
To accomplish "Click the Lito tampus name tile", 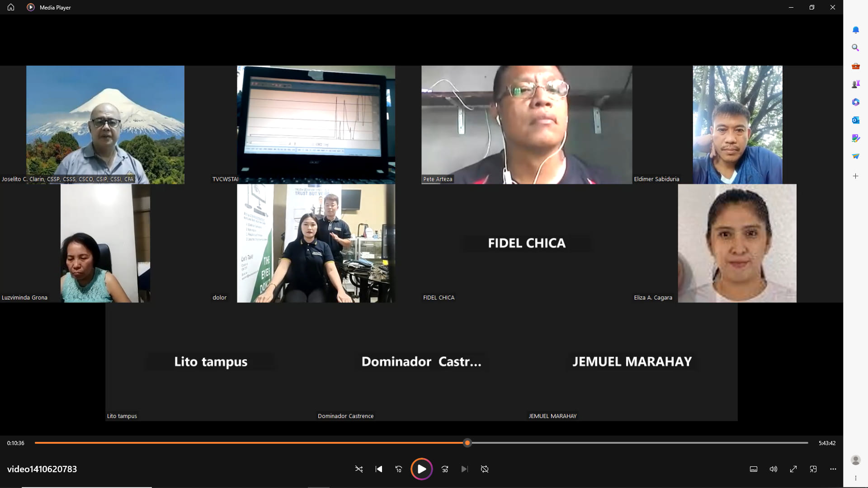I will (x=211, y=361).
